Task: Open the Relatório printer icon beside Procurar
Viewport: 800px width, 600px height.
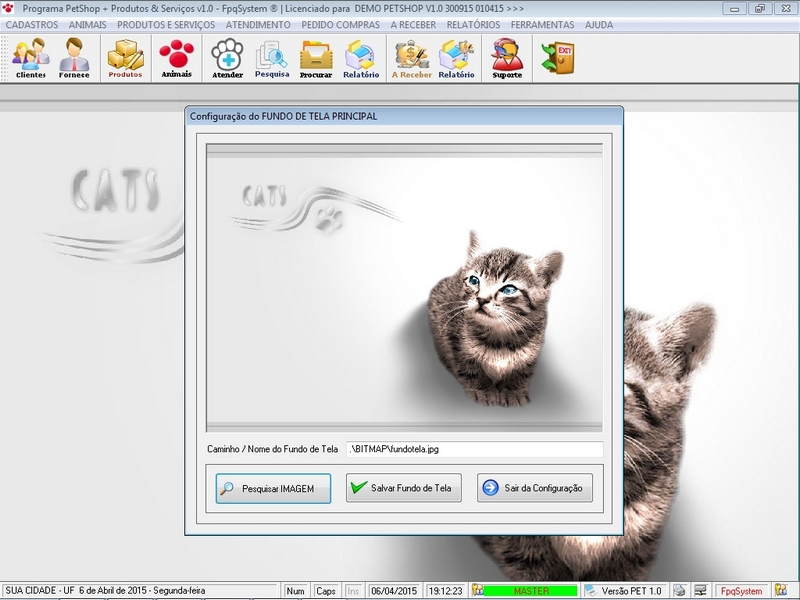Action: point(361,58)
